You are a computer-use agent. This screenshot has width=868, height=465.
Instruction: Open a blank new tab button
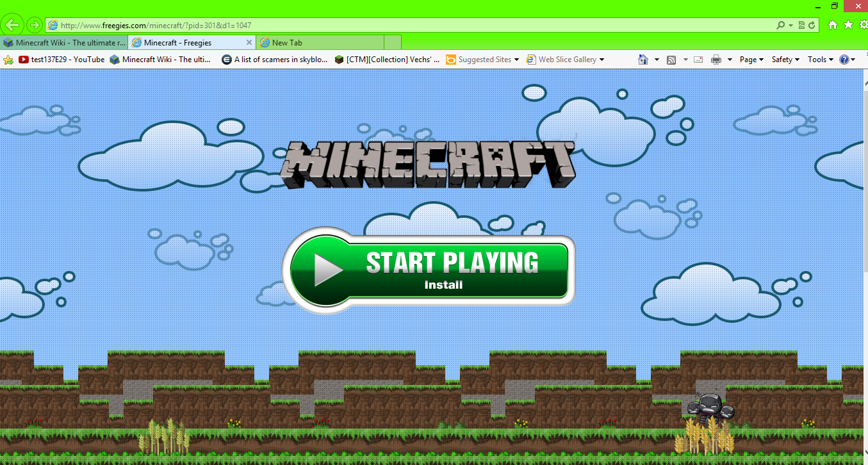click(393, 42)
